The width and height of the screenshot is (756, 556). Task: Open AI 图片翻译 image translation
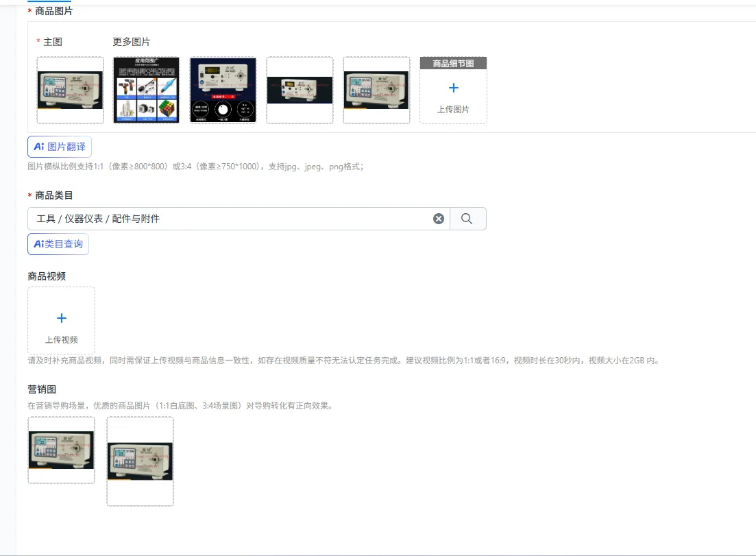60,147
